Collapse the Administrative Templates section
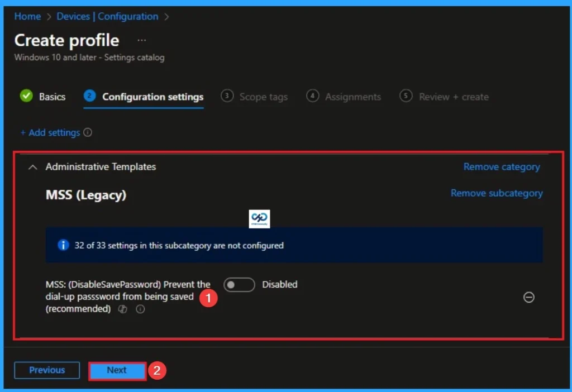The height and width of the screenshot is (392, 572). coord(32,166)
